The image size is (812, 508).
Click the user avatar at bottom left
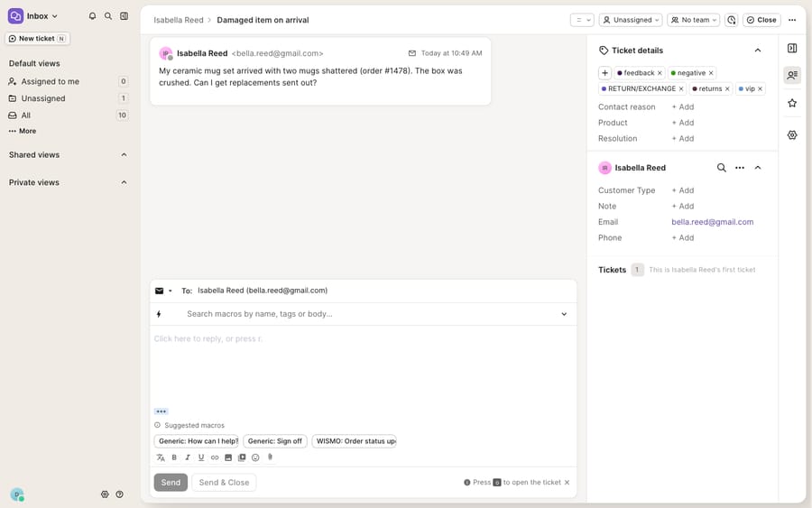point(17,494)
